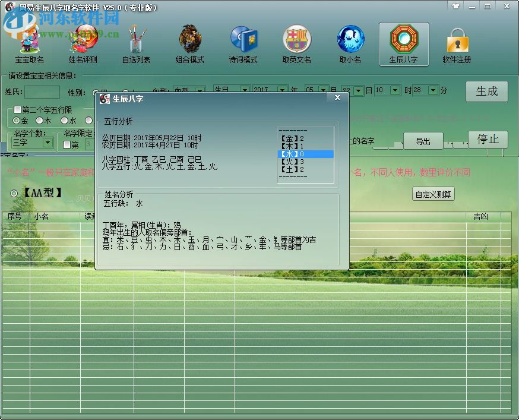This screenshot has height=420, width=519.
Task: Enable the 第二个字五行限 checkbox
Action: pyautogui.click(x=17, y=110)
